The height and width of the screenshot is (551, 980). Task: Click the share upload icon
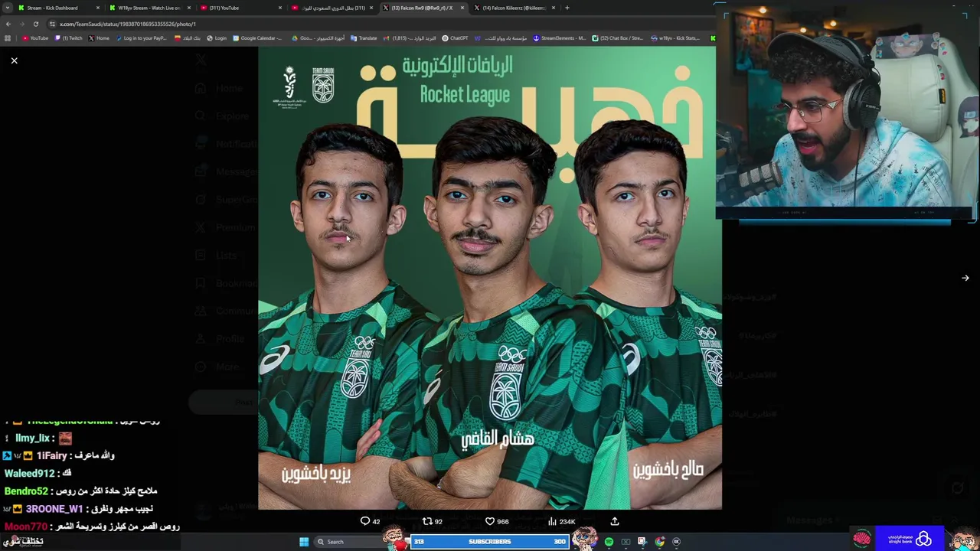(x=614, y=521)
